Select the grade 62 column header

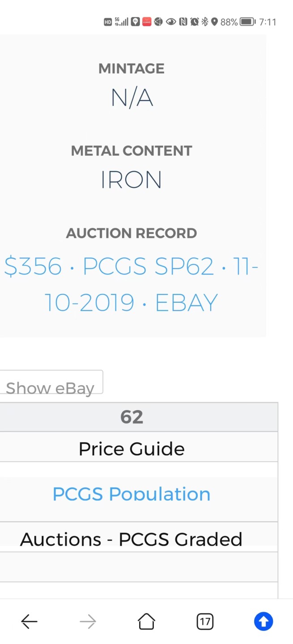(x=132, y=417)
